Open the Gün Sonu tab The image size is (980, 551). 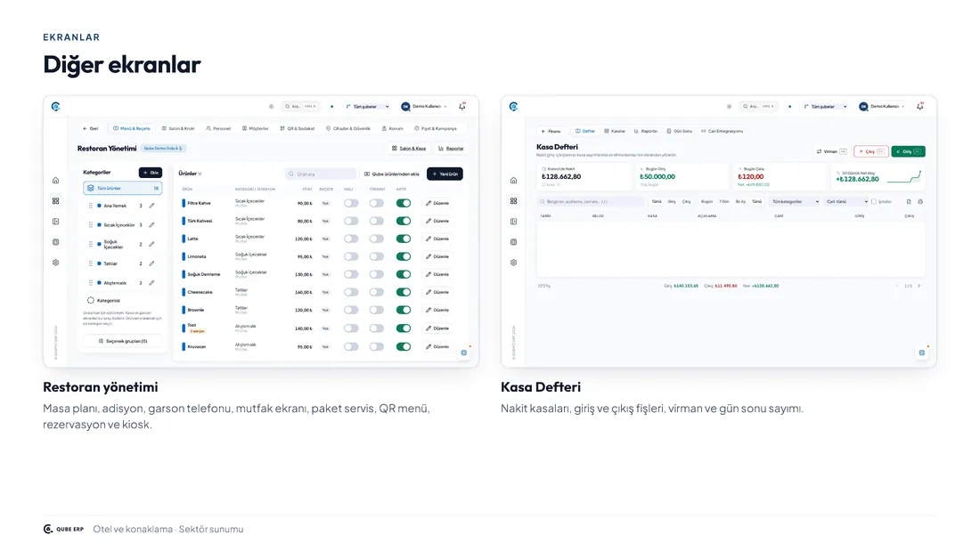click(x=680, y=131)
